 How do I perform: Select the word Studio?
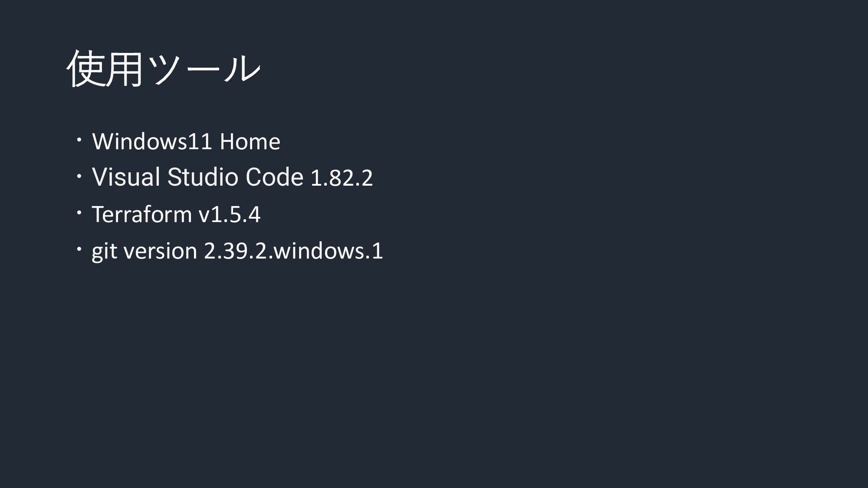(203, 177)
